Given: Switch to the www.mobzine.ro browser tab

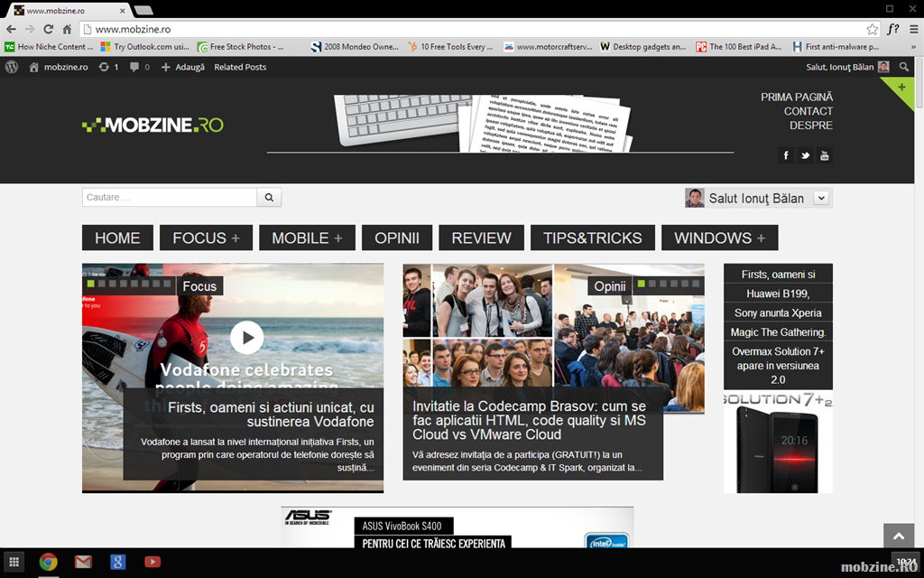Looking at the screenshot, I should [x=69, y=11].
